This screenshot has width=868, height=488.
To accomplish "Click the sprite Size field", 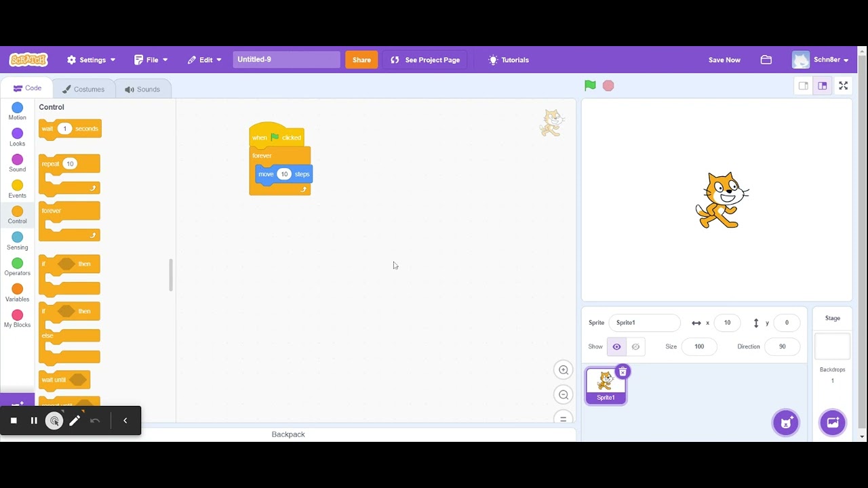I will click(698, 346).
